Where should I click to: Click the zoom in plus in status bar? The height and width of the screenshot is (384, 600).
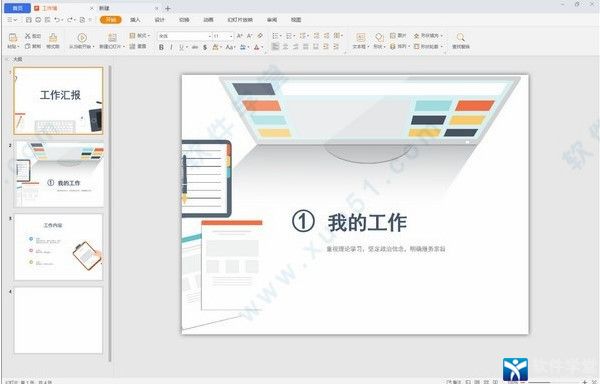coord(585,382)
